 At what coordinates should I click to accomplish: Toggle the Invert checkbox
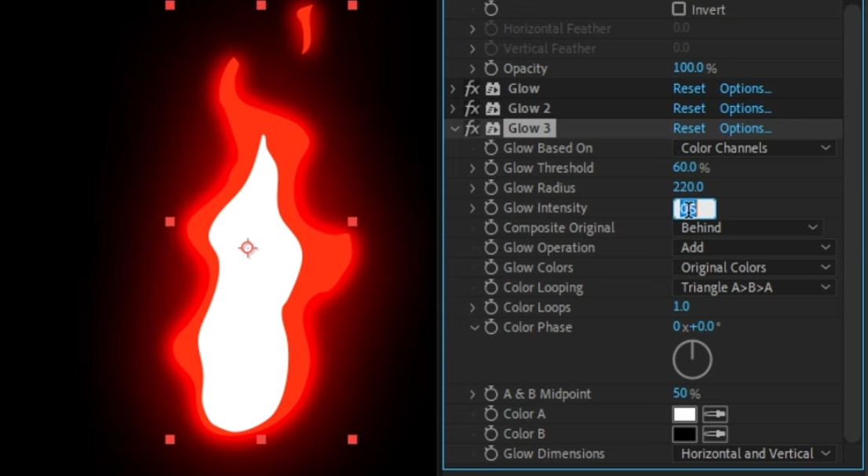(x=679, y=9)
